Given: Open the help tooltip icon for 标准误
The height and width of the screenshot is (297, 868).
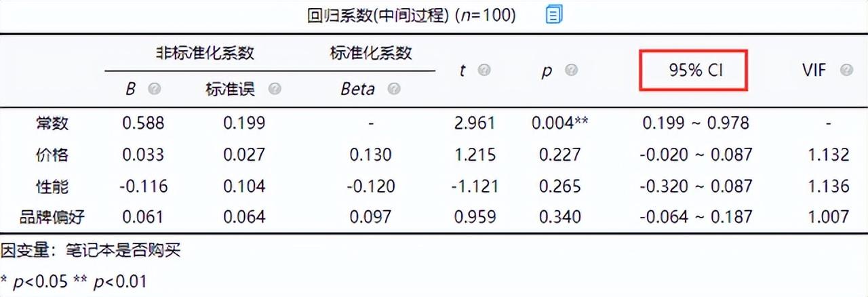Looking at the screenshot, I should coord(274,89).
